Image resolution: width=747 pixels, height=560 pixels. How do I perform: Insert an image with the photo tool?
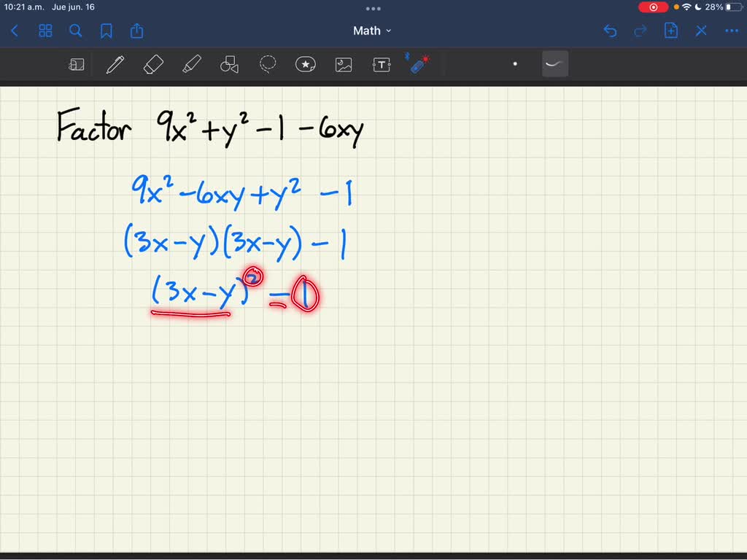tap(343, 64)
